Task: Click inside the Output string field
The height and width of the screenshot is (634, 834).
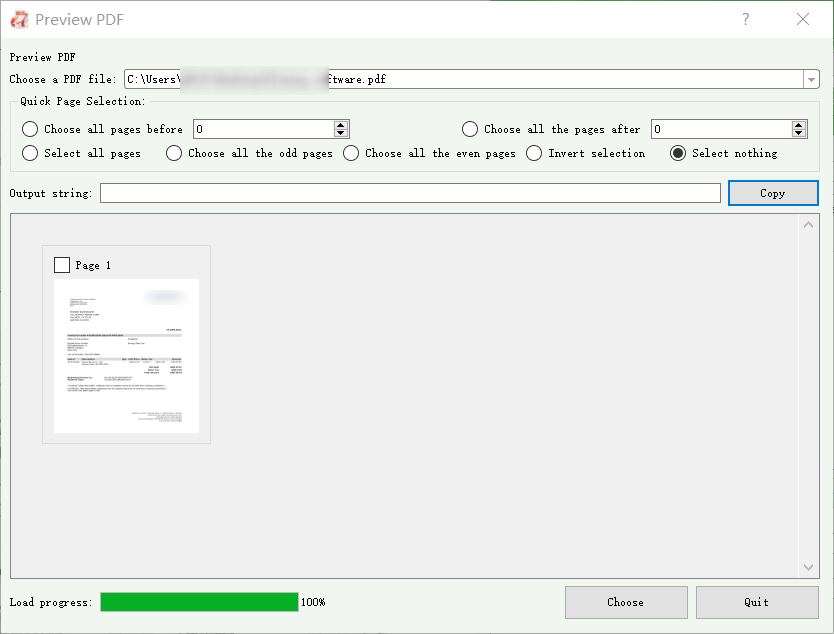Action: 410,193
